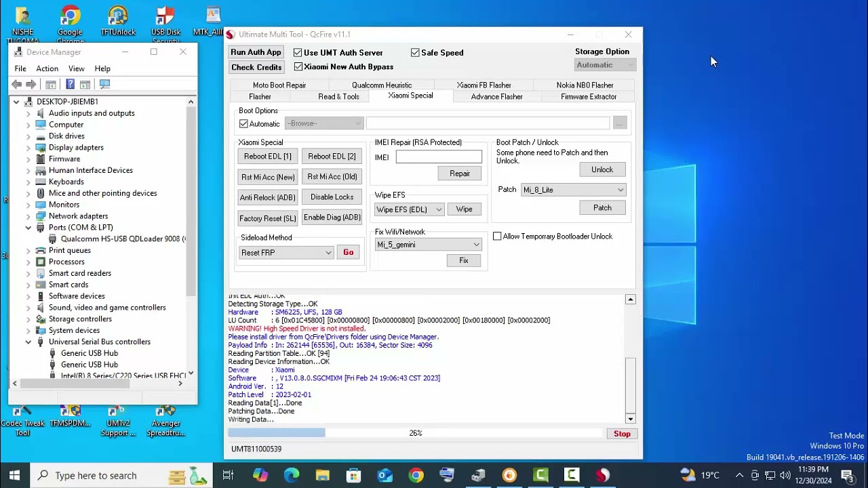Switch to Advance Flasher tab
This screenshot has height=488, width=868.
497,97
